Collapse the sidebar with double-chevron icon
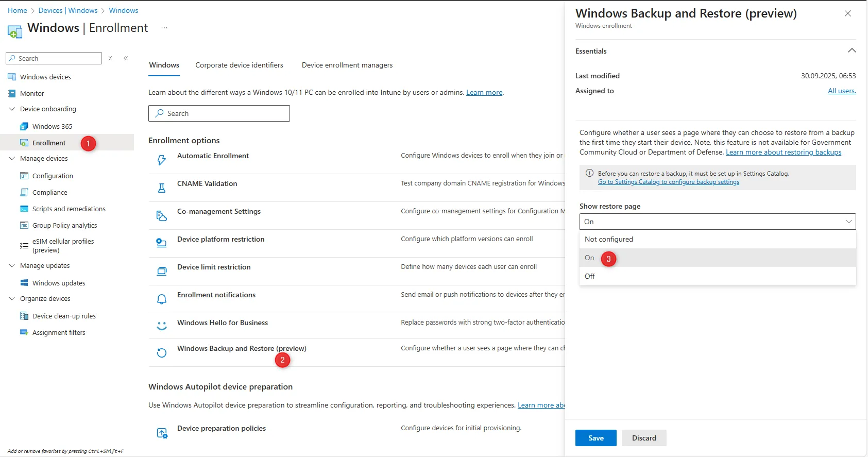The height and width of the screenshot is (457, 868). [126, 59]
